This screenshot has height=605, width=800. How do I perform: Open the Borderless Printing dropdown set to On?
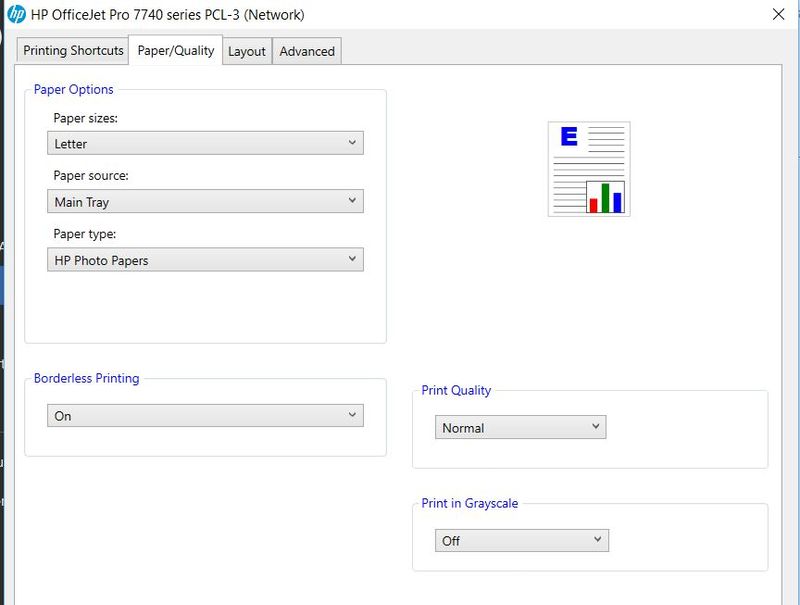[x=205, y=416]
